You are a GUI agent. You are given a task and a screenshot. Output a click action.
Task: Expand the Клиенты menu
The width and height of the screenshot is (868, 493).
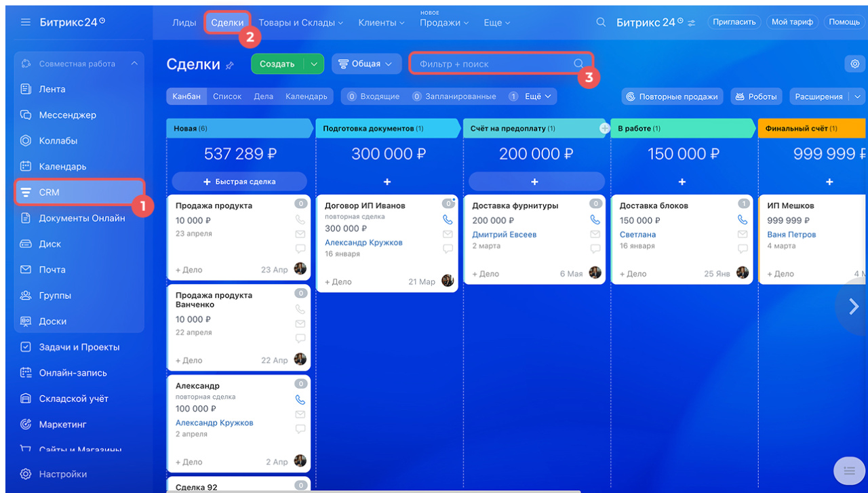tap(381, 22)
